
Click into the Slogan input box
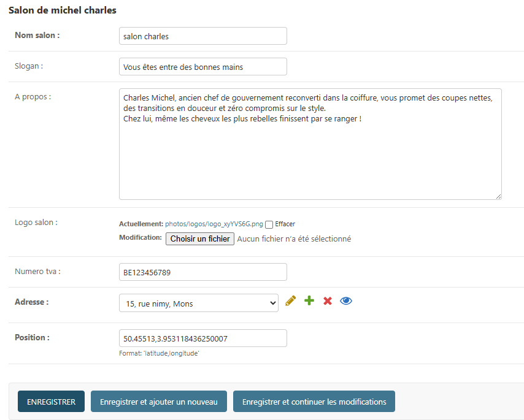pyautogui.click(x=202, y=67)
